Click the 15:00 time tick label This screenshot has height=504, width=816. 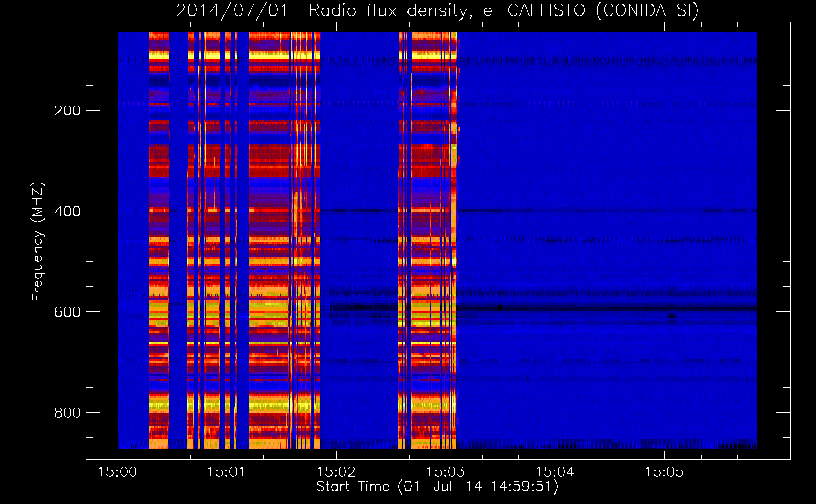click(x=117, y=472)
